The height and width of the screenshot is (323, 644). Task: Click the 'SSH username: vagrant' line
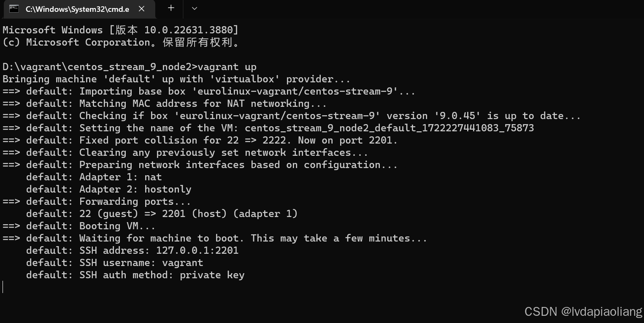[115, 263]
